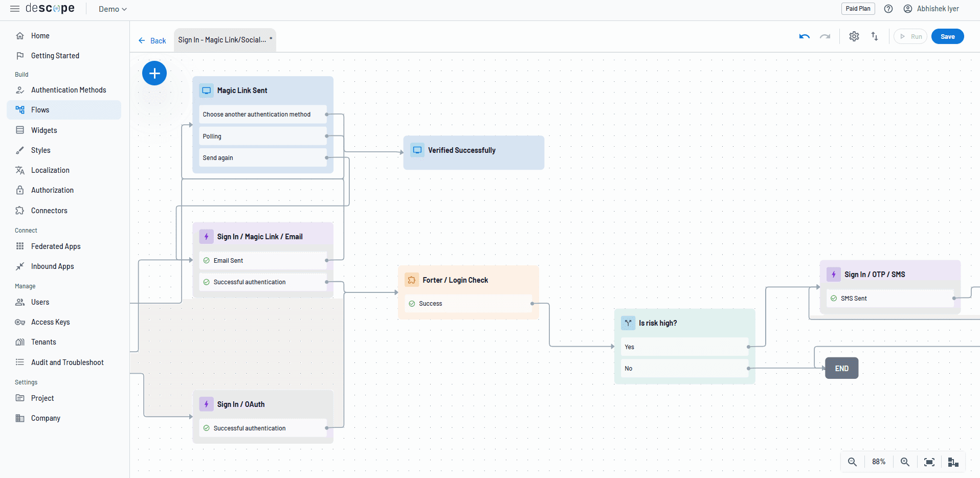Go to Connectors in sidebar
Viewport: 980px width, 478px height.
[x=49, y=211]
